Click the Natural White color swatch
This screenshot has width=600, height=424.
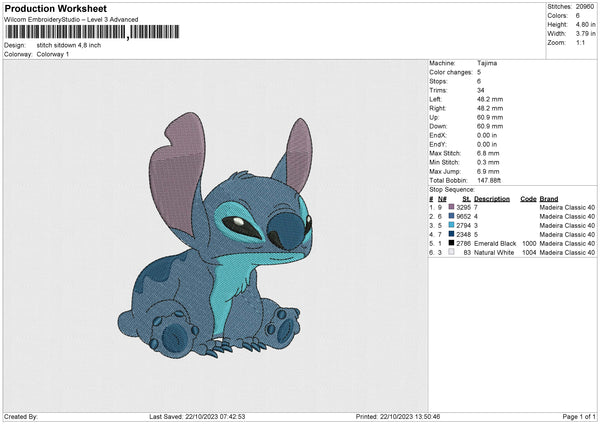tap(452, 252)
